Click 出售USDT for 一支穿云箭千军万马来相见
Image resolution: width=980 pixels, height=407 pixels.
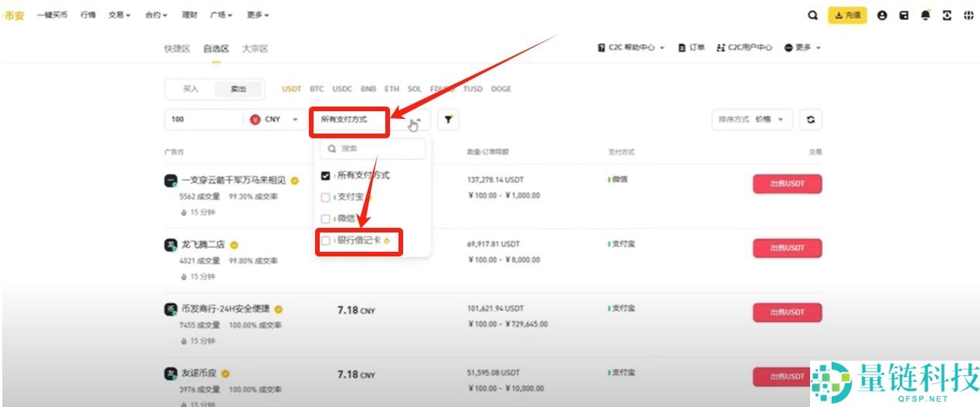pyautogui.click(x=787, y=184)
